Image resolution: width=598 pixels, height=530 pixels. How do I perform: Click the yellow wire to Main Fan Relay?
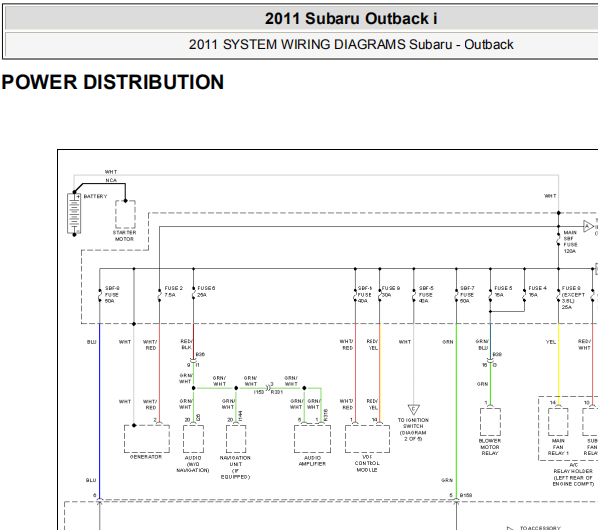558,364
